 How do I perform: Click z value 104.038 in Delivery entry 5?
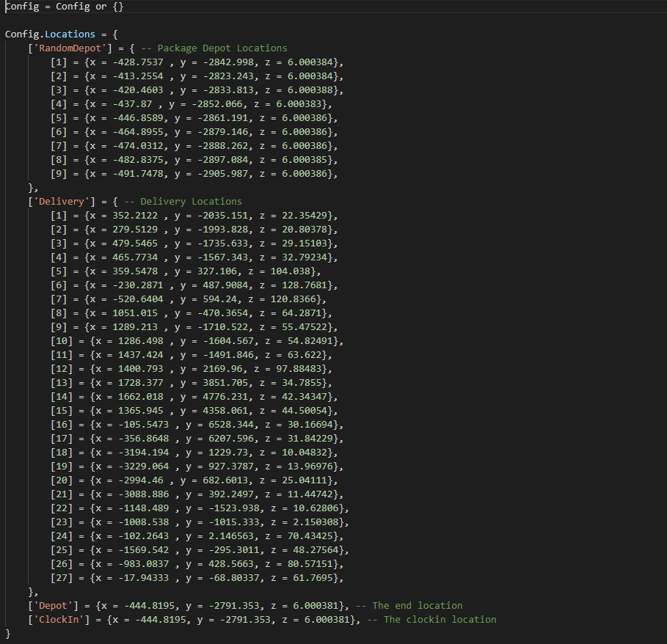[291, 271]
